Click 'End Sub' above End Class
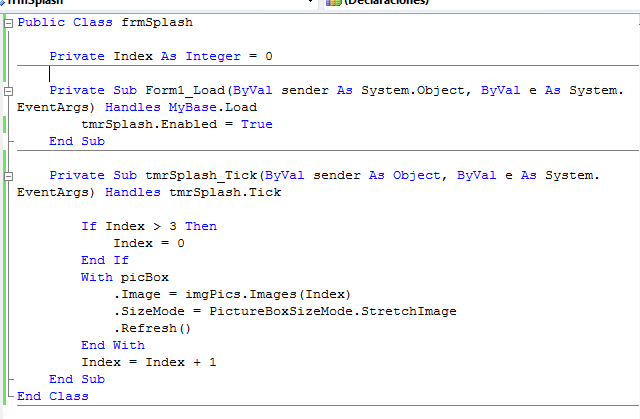The width and height of the screenshot is (640, 419). 77,379
